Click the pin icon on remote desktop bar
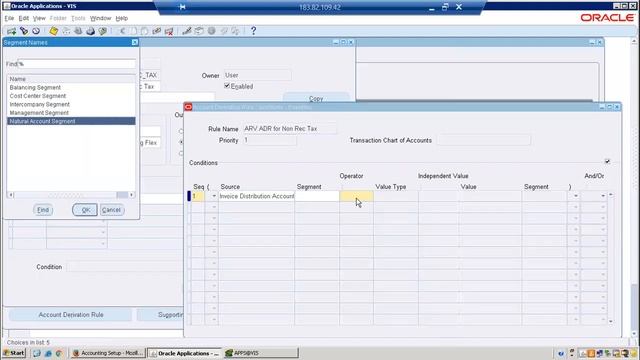This screenshot has height=360, width=640. [182, 7]
